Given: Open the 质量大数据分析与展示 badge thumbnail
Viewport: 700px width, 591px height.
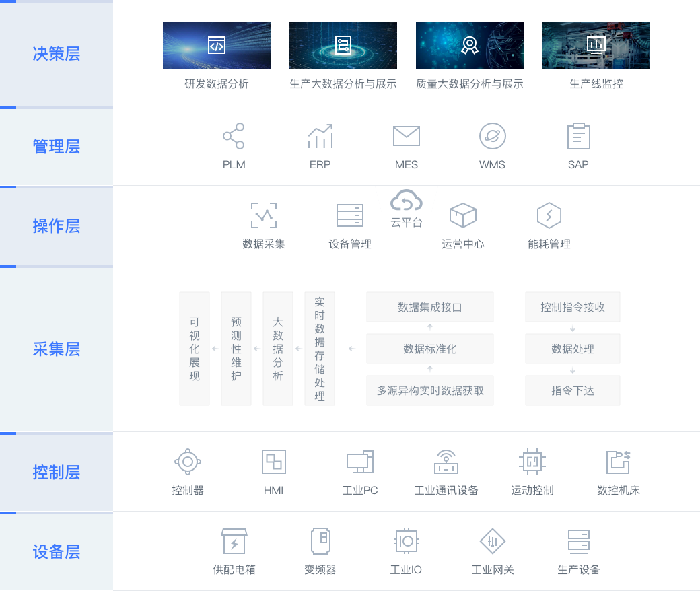Looking at the screenshot, I should point(470,45).
